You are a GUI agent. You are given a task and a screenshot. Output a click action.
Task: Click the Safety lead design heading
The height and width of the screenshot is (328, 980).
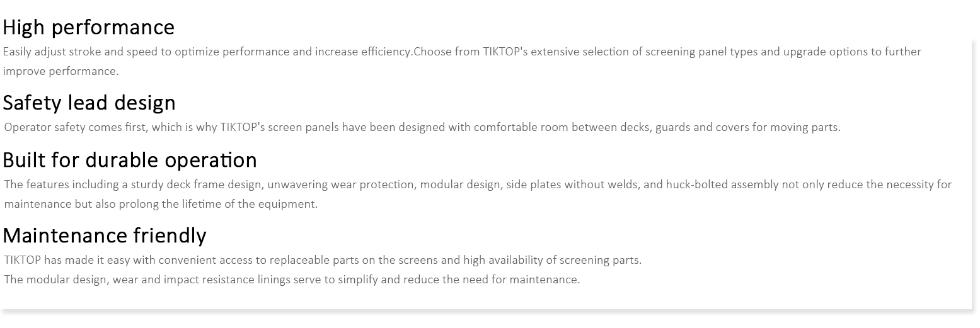coord(89,103)
